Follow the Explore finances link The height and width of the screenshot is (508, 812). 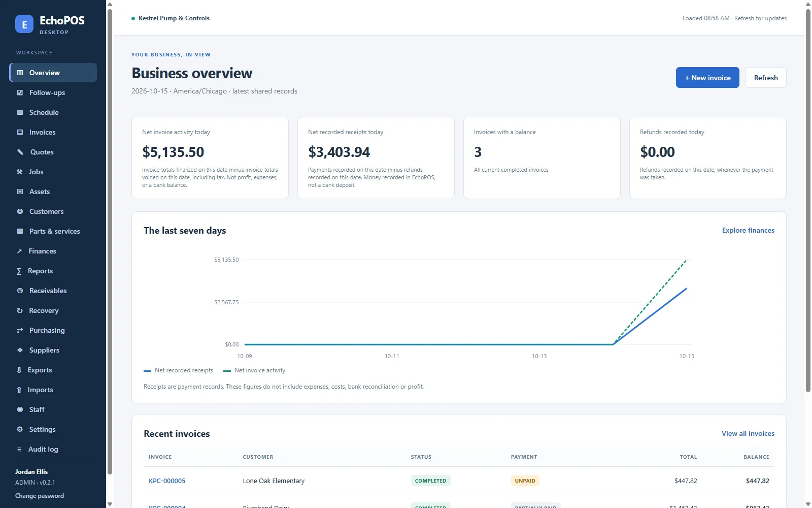click(748, 230)
